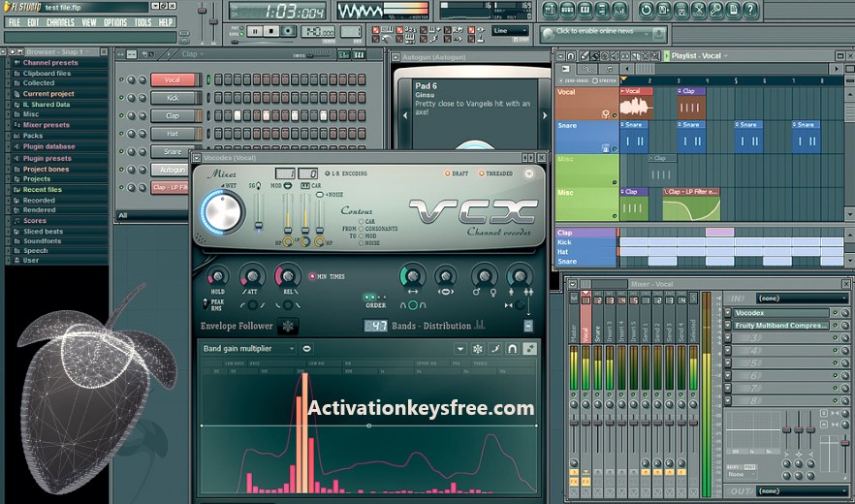Image resolution: width=855 pixels, height=504 pixels.
Task: Open the down arrow menu in Vocodex band editor
Action: pos(460,349)
